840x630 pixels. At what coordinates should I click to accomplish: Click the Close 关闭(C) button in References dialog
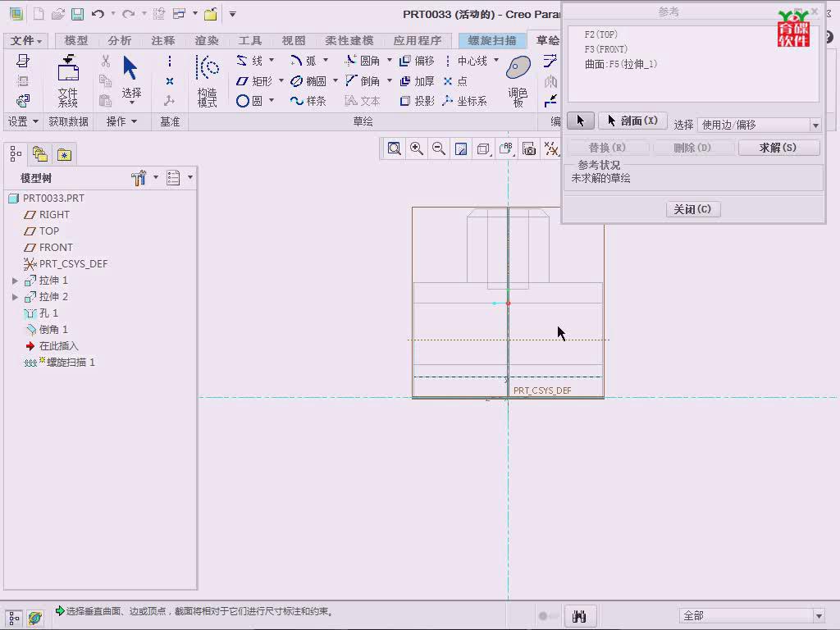693,209
